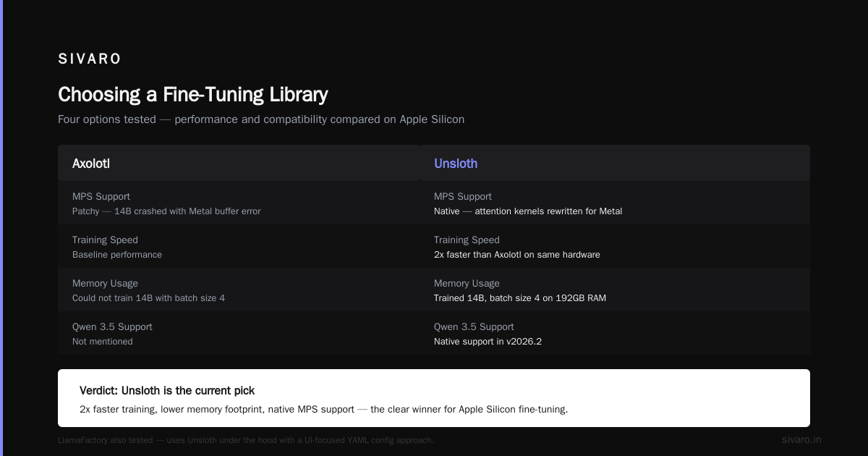Viewport: 868px width, 456px height.
Task: Click the 'Choosing a Fine-Tuning Library' heading
Action: point(193,95)
